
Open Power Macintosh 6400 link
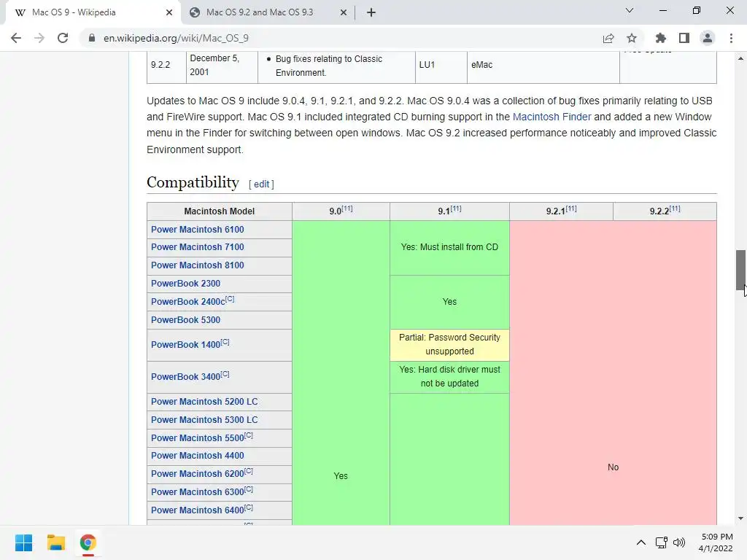(x=197, y=510)
